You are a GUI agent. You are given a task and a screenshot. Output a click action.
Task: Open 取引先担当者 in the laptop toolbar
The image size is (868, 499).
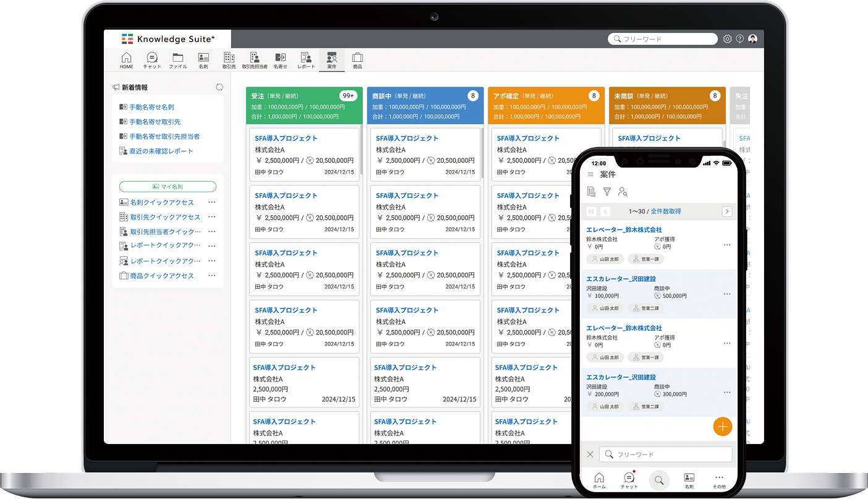pos(255,60)
